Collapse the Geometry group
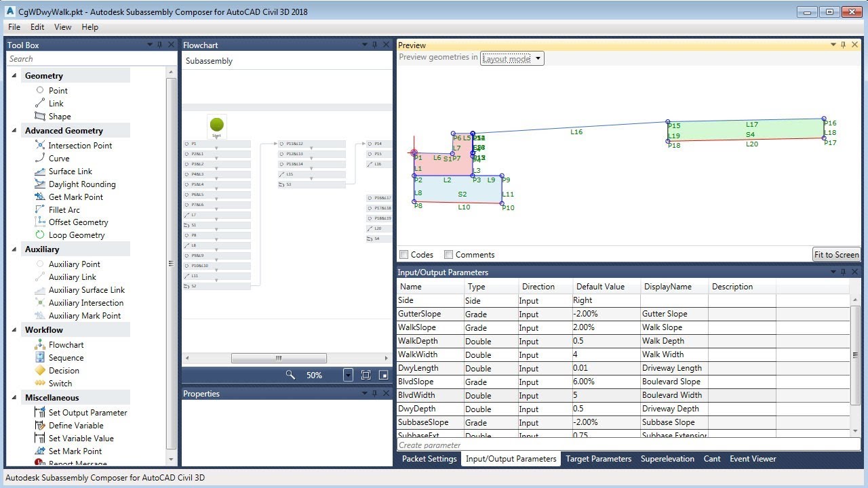Image resolution: width=868 pixels, height=488 pixels. point(14,75)
